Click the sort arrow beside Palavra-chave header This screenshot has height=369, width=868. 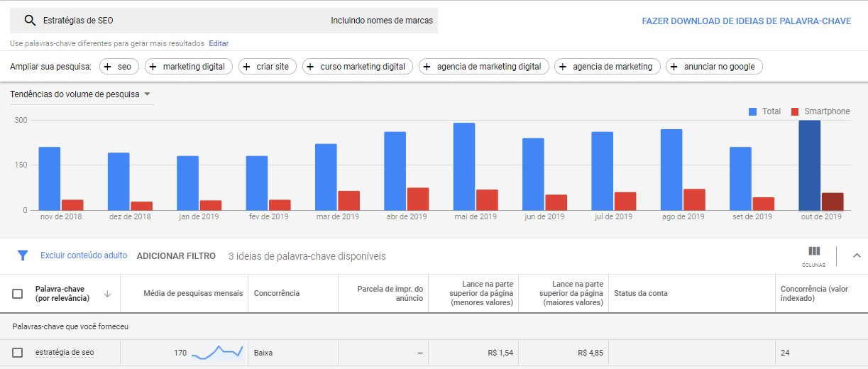coord(107,294)
